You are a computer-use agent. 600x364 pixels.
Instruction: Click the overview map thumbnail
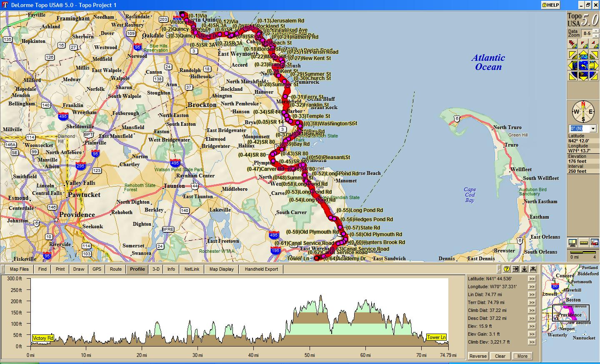pyautogui.click(x=571, y=314)
